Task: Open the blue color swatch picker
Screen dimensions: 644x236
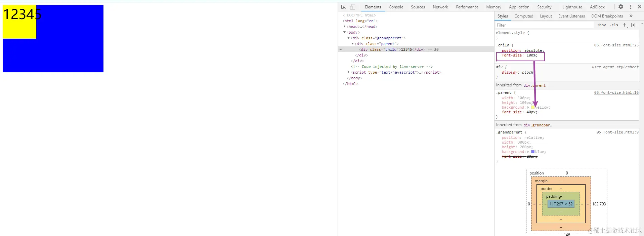Action: tap(533, 152)
